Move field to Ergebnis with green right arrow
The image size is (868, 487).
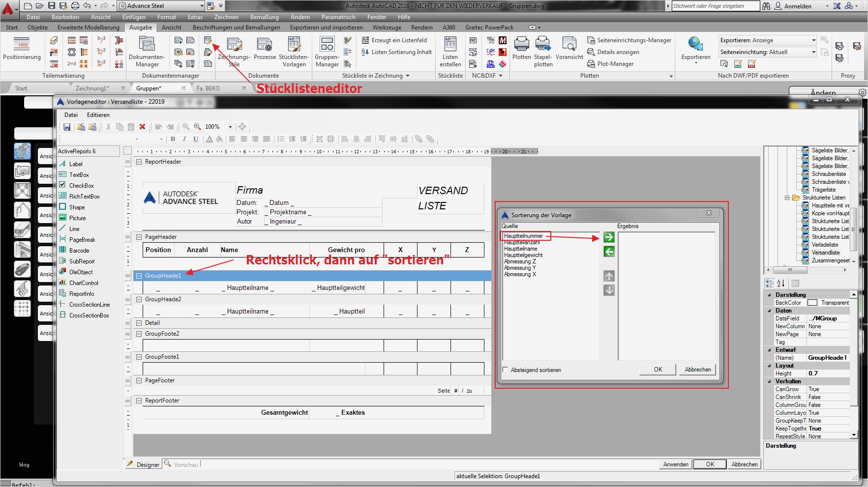point(609,237)
